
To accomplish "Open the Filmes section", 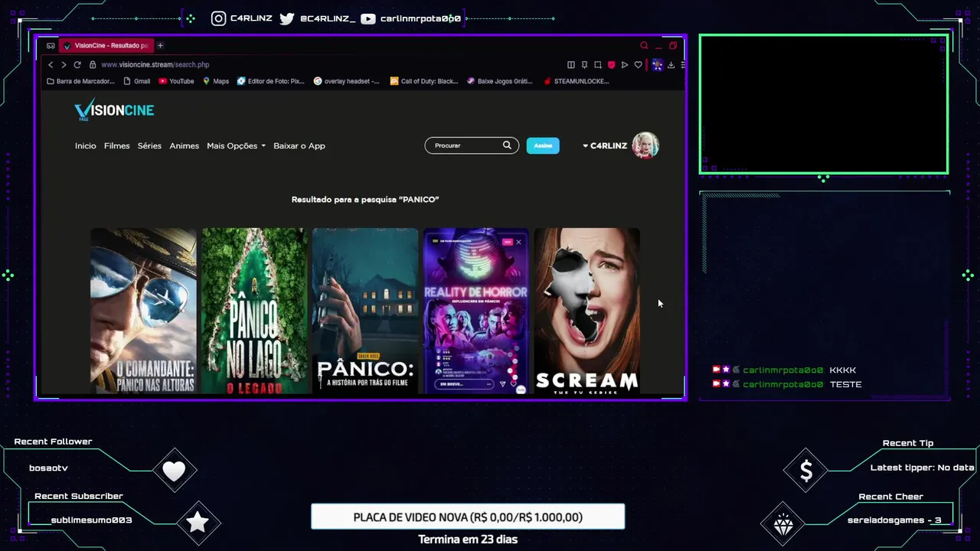I will tap(117, 145).
